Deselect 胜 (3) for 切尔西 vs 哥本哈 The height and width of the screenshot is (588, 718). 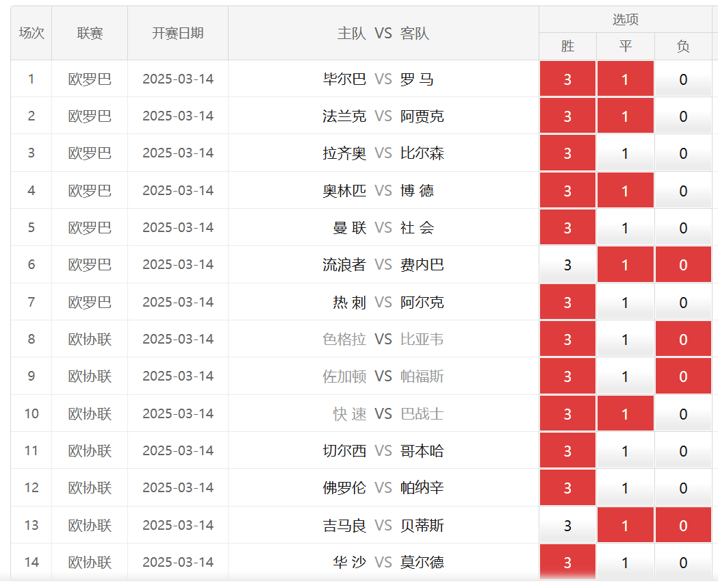(x=567, y=451)
